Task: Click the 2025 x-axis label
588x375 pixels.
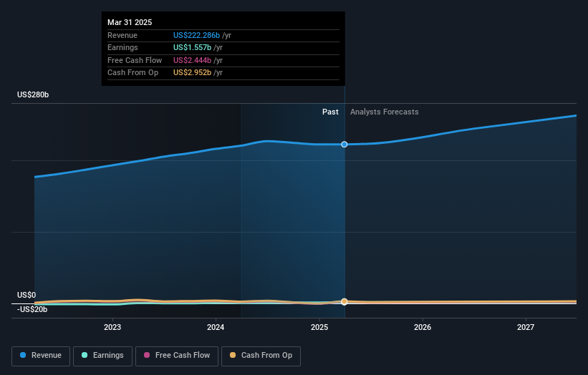Action: click(x=319, y=327)
